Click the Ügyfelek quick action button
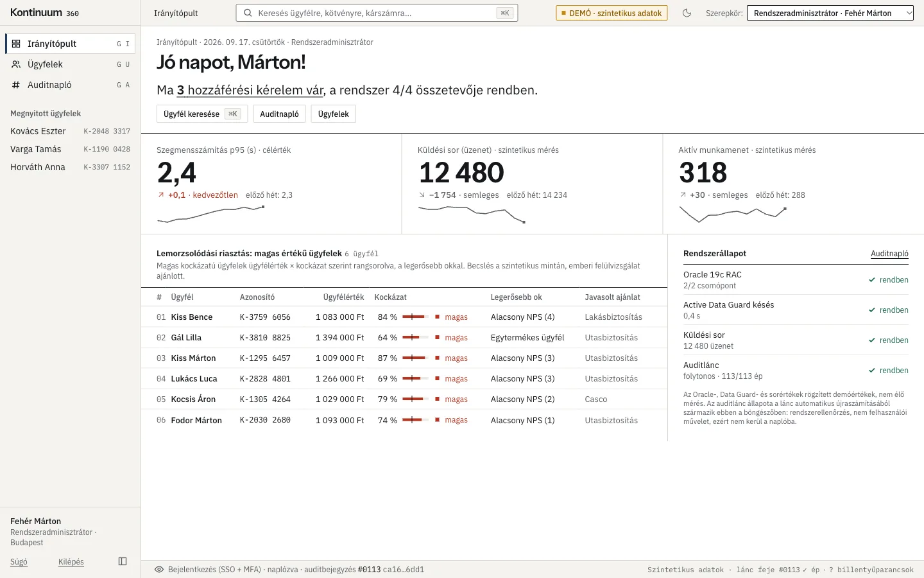This screenshot has height=578, width=924. (334, 114)
